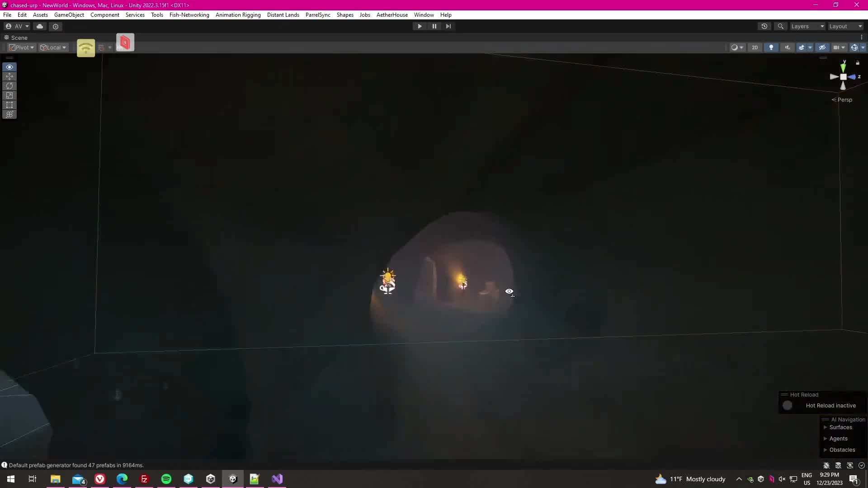Click the Persp projection label
The image size is (868, 488).
[844, 100]
